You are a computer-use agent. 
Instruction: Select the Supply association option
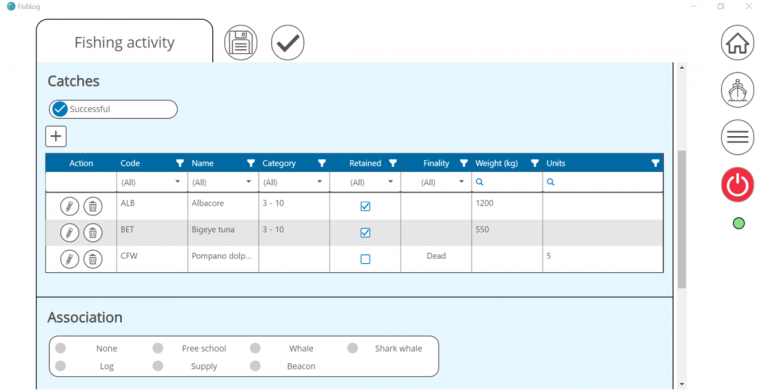[x=158, y=366]
